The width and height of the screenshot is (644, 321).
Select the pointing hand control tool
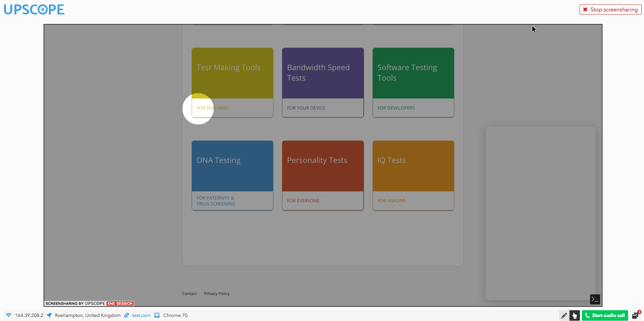tap(575, 316)
